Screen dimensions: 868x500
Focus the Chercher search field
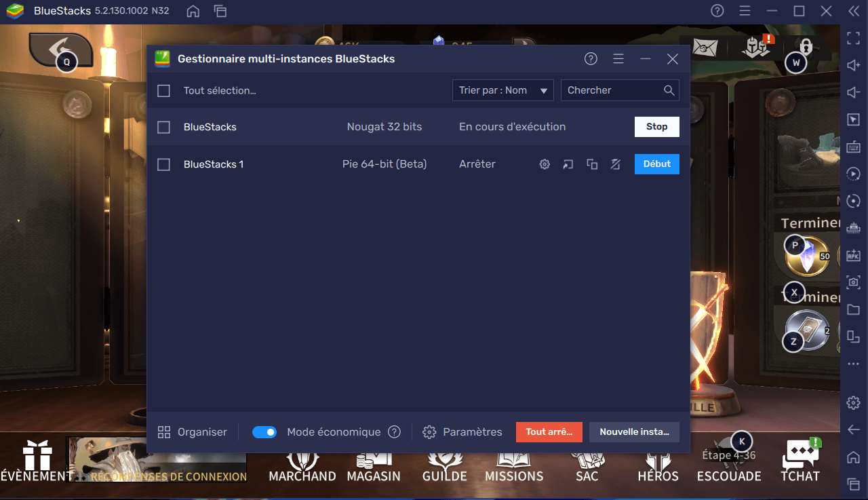620,90
